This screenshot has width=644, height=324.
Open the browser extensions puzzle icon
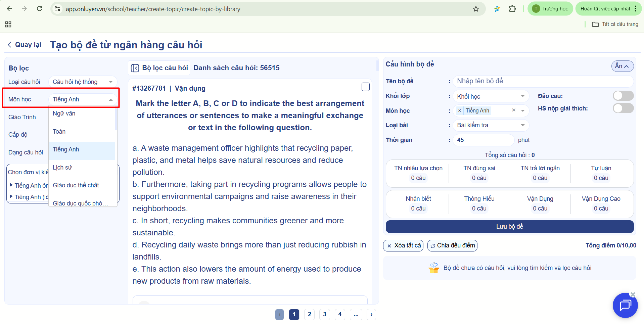[512, 9]
